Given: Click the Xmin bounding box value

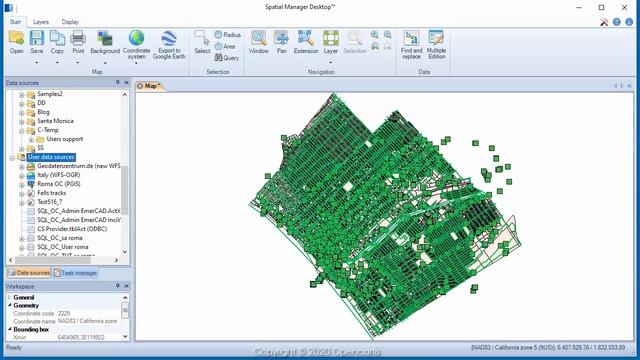Looking at the screenshot, I should click(81, 337).
